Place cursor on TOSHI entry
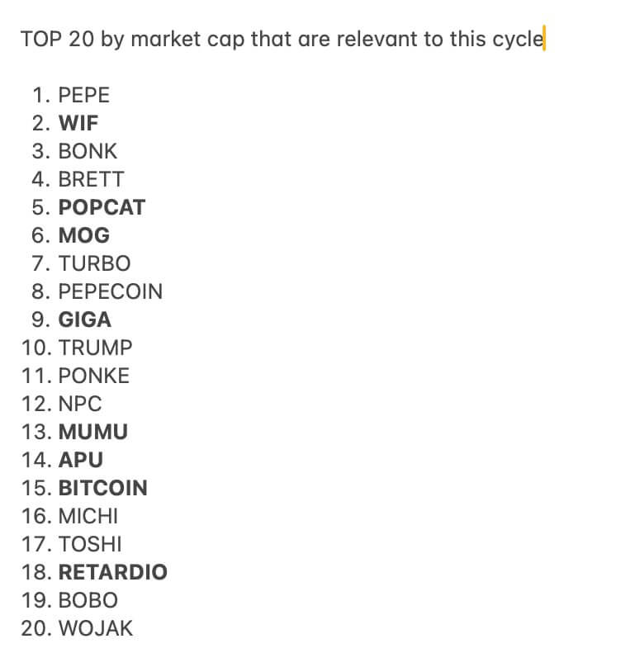The image size is (621, 672). tap(90, 544)
